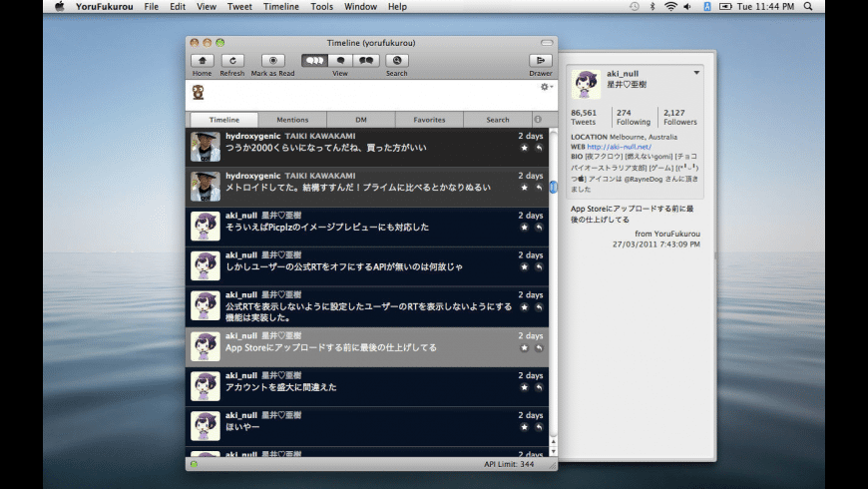Viewport: 868px width, 489px height.
Task: Star the tweet about 公式RTをオフにするAPI
Action: click(524, 267)
